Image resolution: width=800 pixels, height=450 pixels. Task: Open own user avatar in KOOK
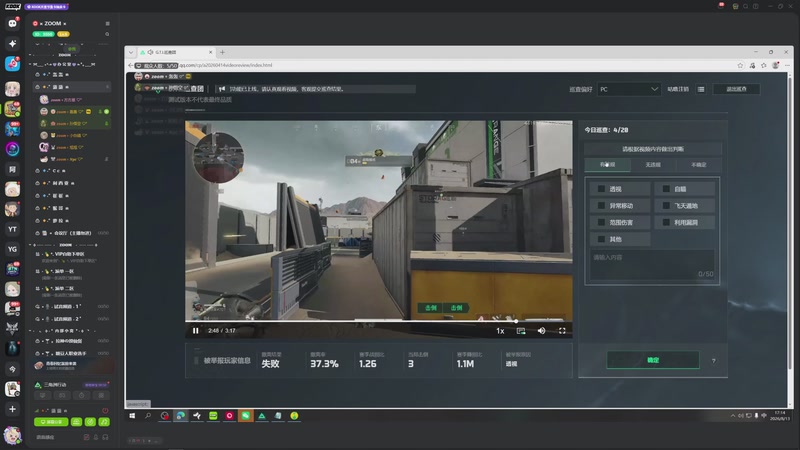(12, 436)
